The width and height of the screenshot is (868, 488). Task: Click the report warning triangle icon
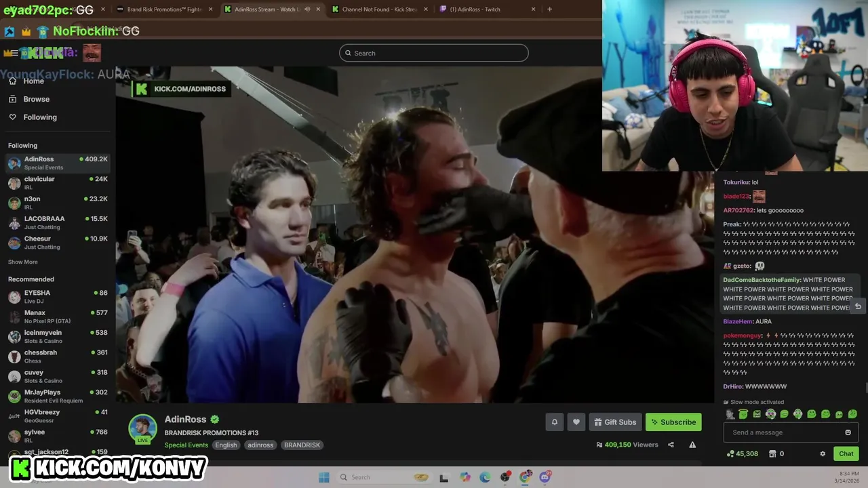coord(692,445)
